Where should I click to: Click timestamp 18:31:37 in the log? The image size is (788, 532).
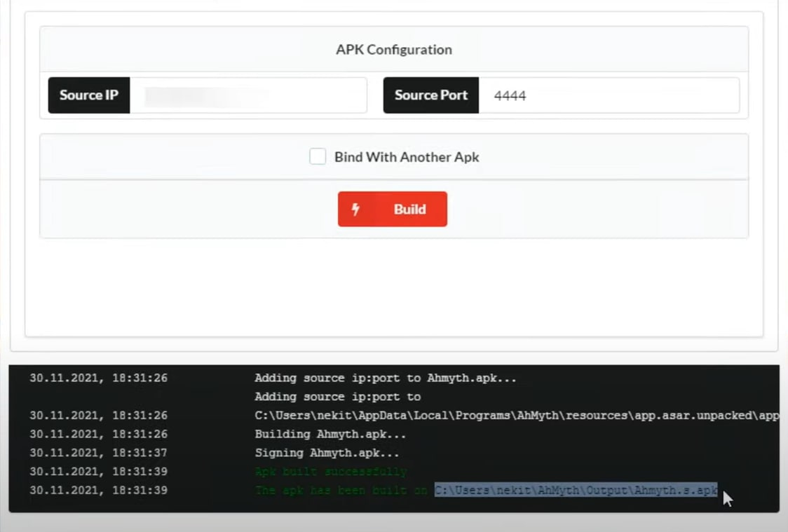(x=140, y=453)
